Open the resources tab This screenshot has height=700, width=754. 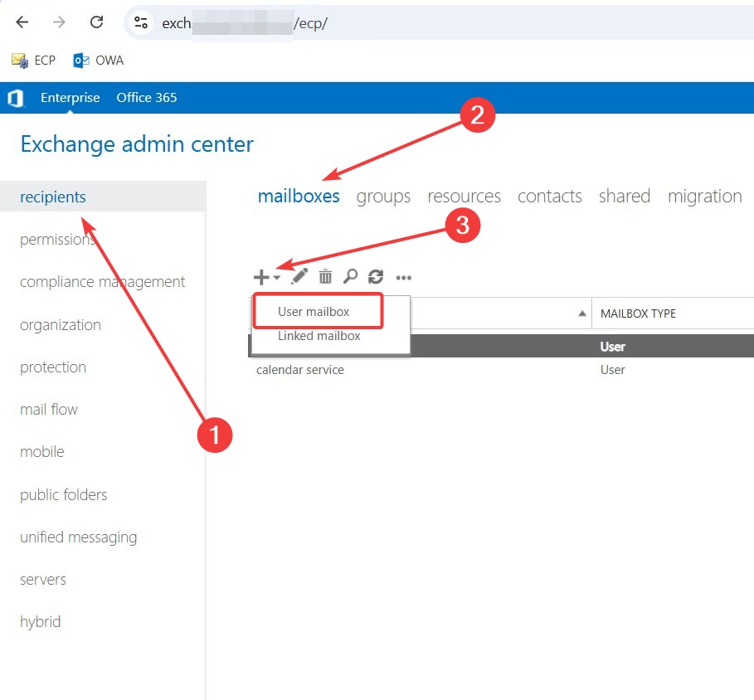click(x=464, y=197)
